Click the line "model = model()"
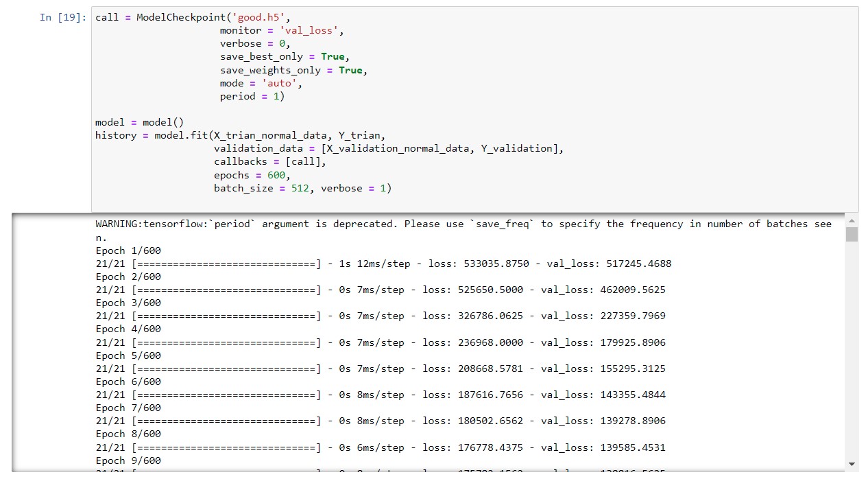The height and width of the screenshot is (479, 868). 139,122
